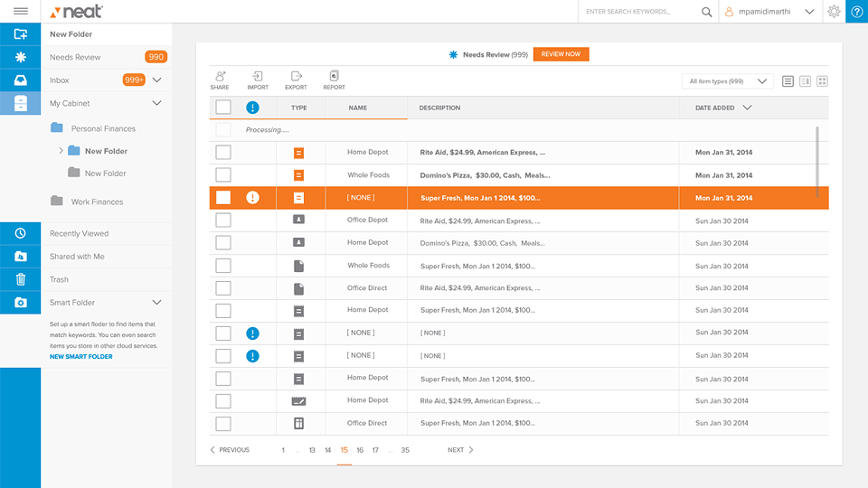Viewport: 868px width, 488px height.
Task: Sort by the Name column header
Action: pyautogui.click(x=358, y=108)
